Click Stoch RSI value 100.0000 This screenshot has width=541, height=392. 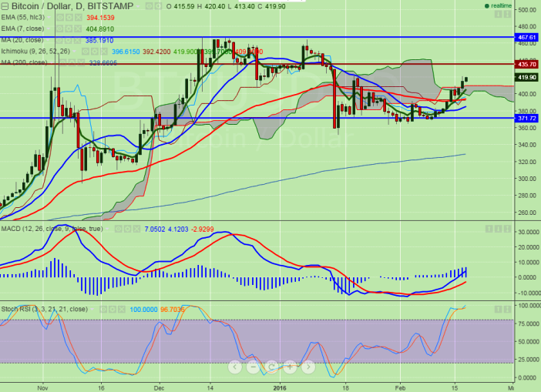(143, 310)
